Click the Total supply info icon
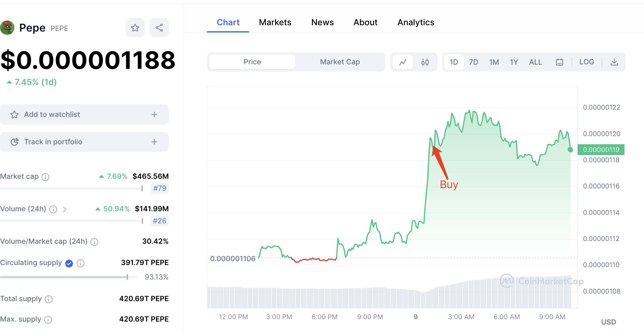The image size is (644, 333). 49,299
